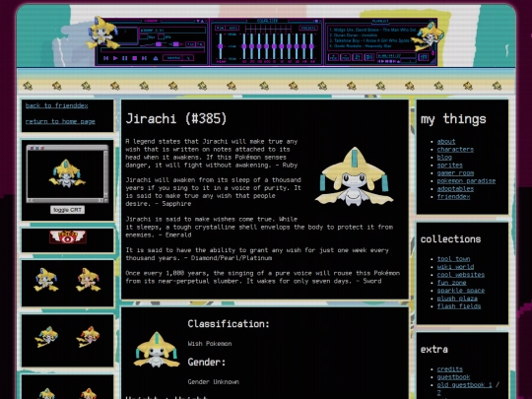Follow the "return to home page" link
532x399 pixels.
pyautogui.click(x=60, y=121)
